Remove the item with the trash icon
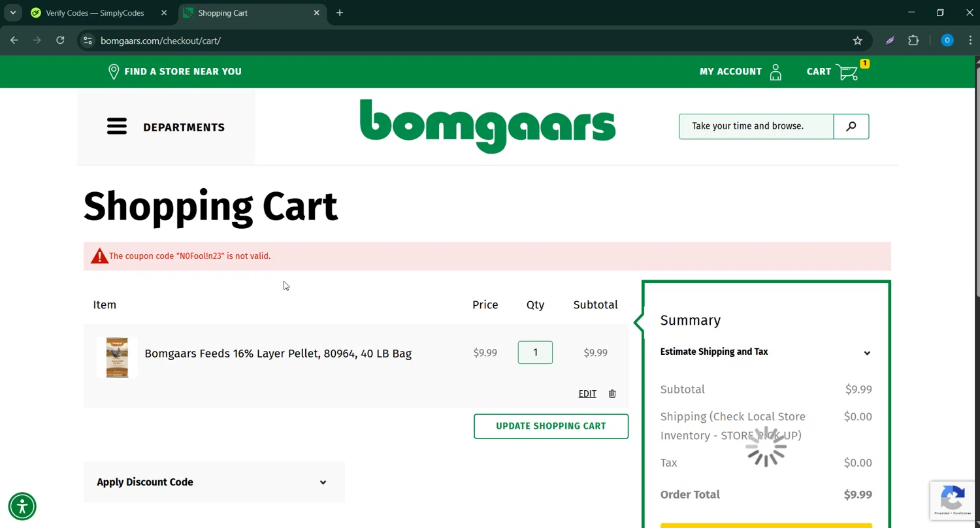Image resolution: width=980 pixels, height=528 pixels. [612, 393]
